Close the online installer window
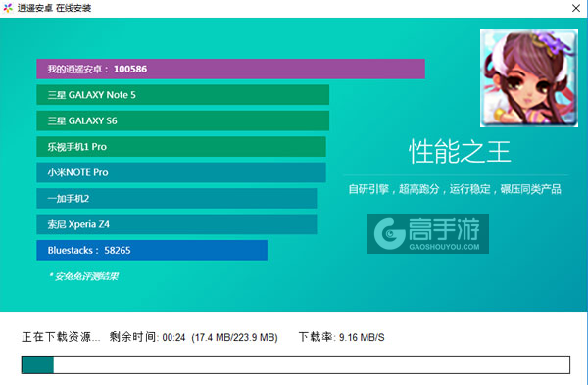The width and height of the screenshot is (588, 385). coord(576,8)
